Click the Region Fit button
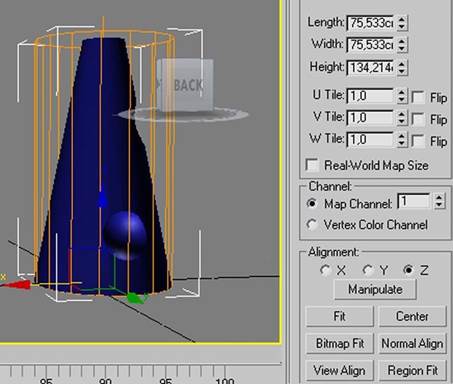Screen dimensions: 453x384 tap(412, 370)
